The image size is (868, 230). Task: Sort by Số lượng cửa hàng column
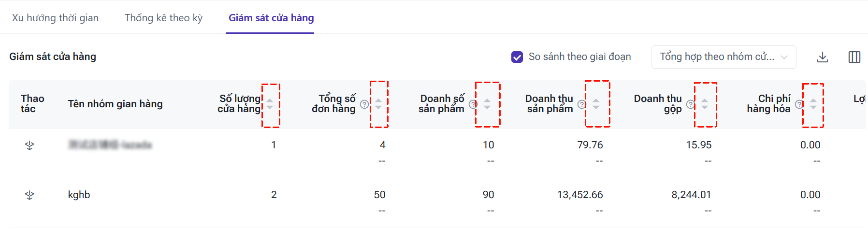[x=270, y=104]
